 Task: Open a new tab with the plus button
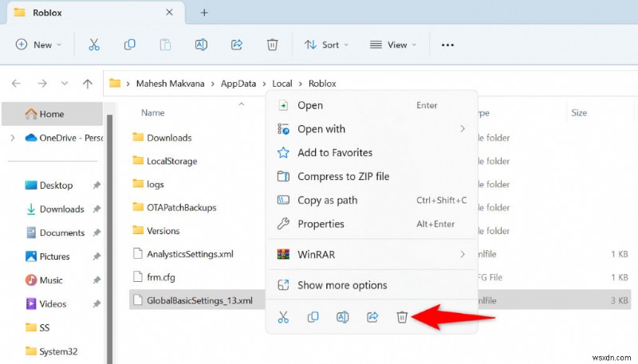204,13
